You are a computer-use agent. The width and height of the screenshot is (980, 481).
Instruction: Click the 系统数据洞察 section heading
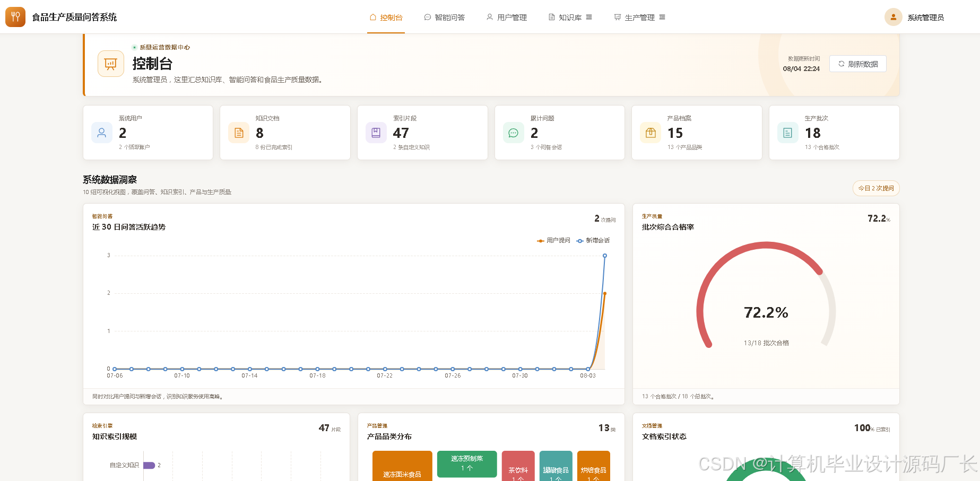point(110,180)
